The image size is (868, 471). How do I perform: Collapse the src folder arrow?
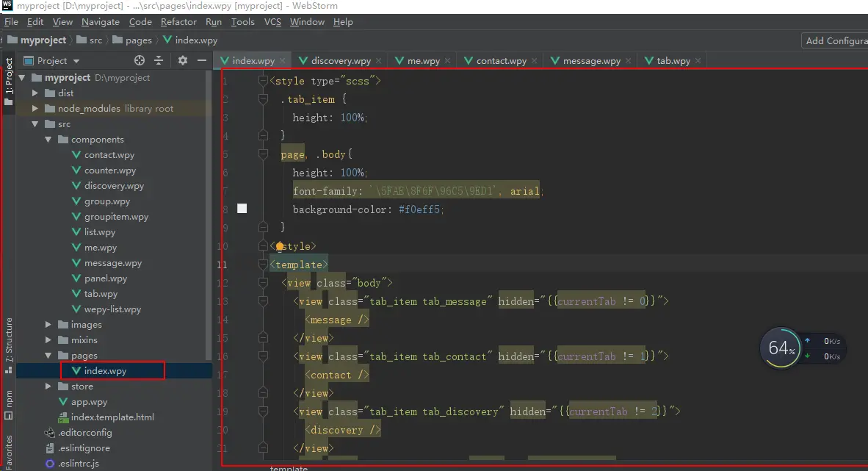[35, 124]
